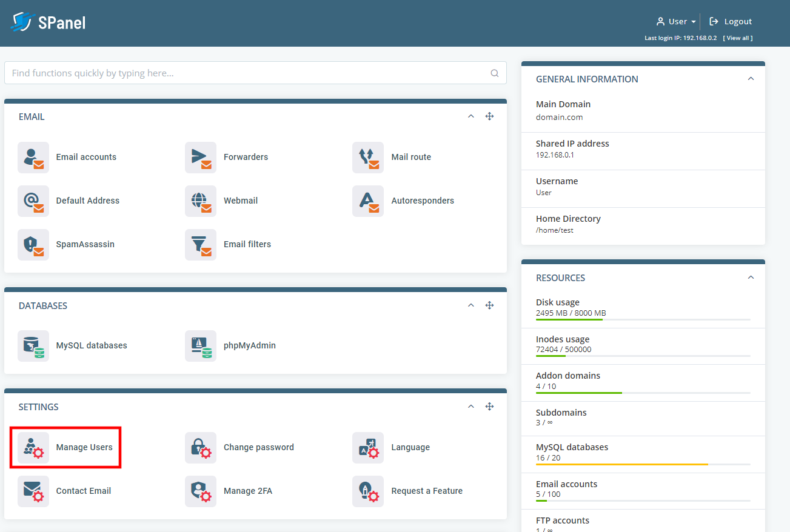
Task: Click the Change password lock icon
Action: click(201, 448)
